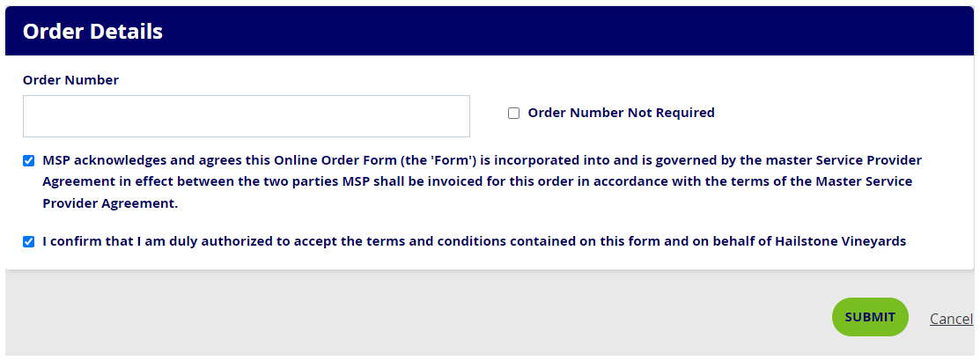Uncheck the MSP acknowledges and agrees checkbox

[29, 161]
